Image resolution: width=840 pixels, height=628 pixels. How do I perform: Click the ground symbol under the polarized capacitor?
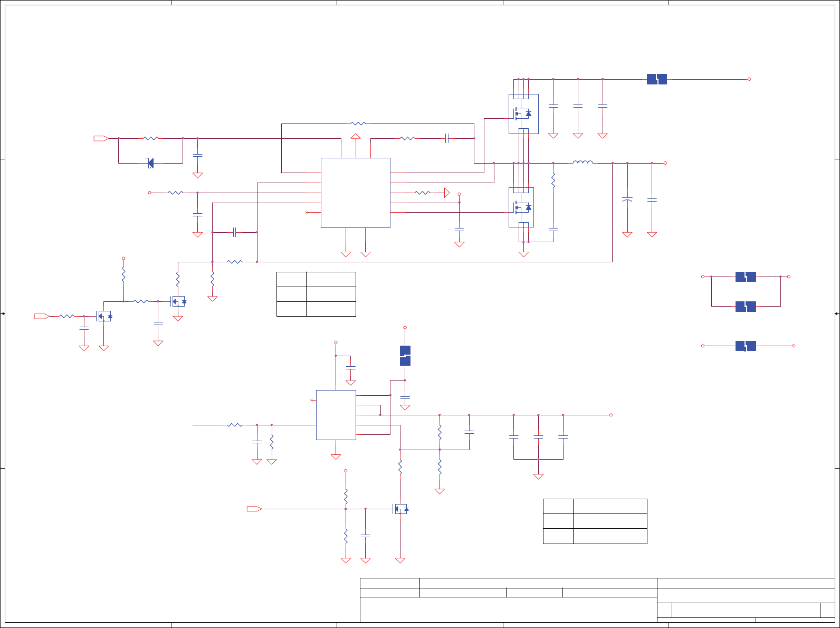(627, 234)
